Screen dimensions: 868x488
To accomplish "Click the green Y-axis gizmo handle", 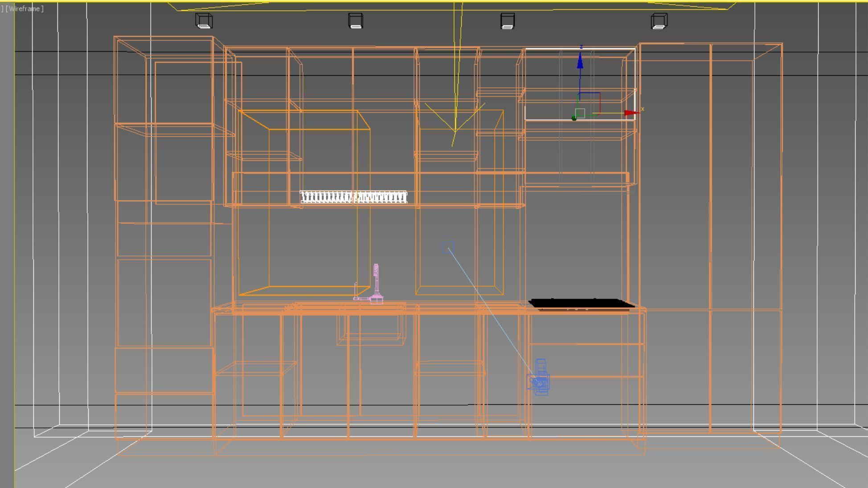I will pos(574,118).
